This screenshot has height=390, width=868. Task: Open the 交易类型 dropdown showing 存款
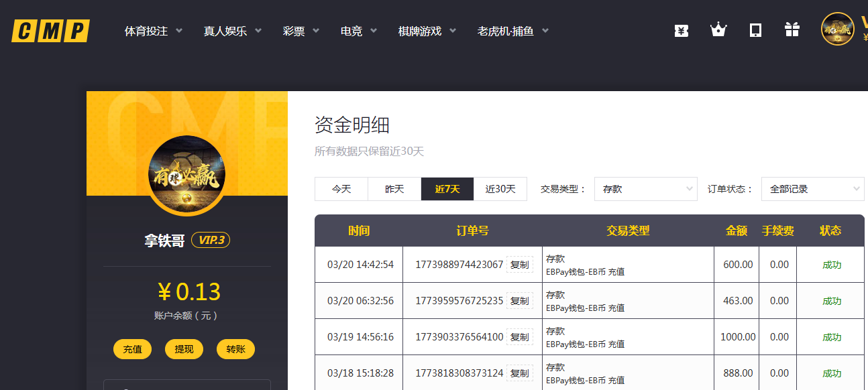click(x=646, y=189)
